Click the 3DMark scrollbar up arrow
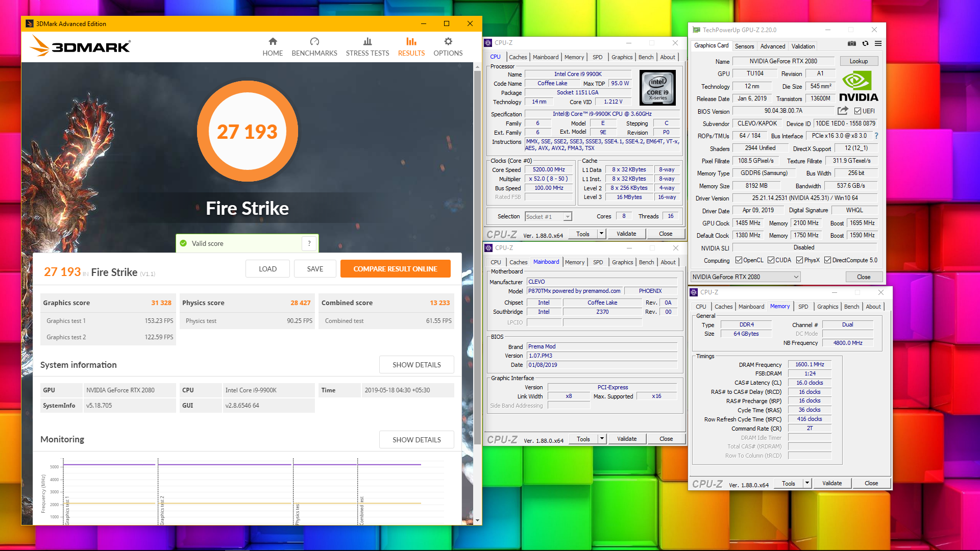The height and width of the screenshot is (551, 980). tap(477, 67)
